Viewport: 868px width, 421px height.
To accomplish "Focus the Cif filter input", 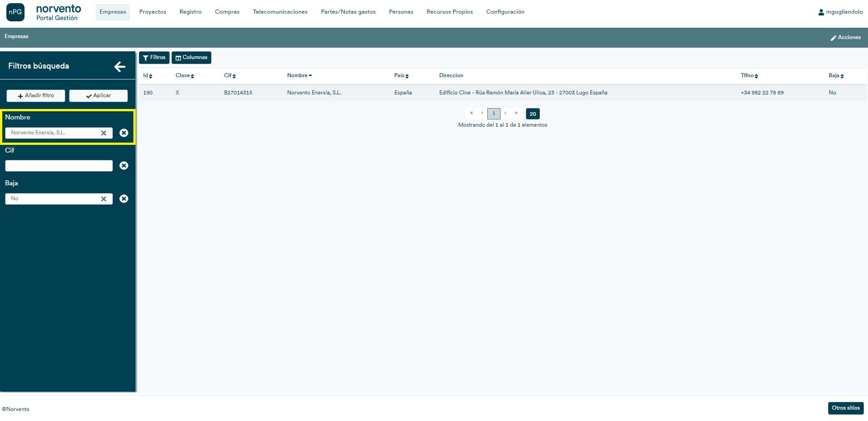I will [x=59, y=166].
